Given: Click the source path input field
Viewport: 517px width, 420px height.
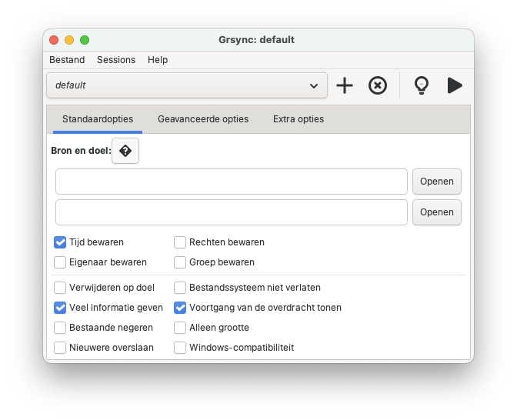Looking at the screenshot, I should (x=232, y=182).
